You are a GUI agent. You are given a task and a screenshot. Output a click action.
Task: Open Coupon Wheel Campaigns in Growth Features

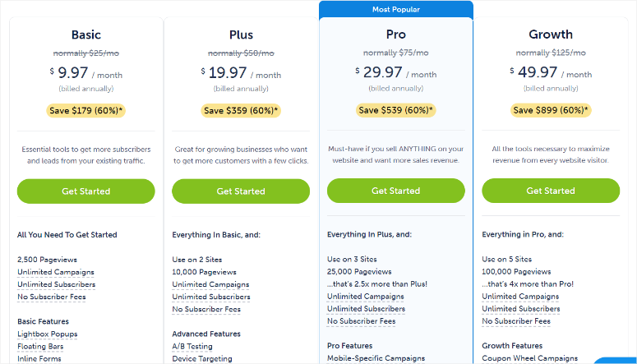click(529, 358)
